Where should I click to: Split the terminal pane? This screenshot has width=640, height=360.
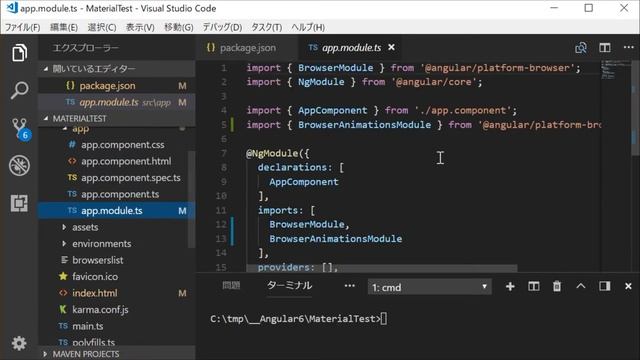[533, 287]
